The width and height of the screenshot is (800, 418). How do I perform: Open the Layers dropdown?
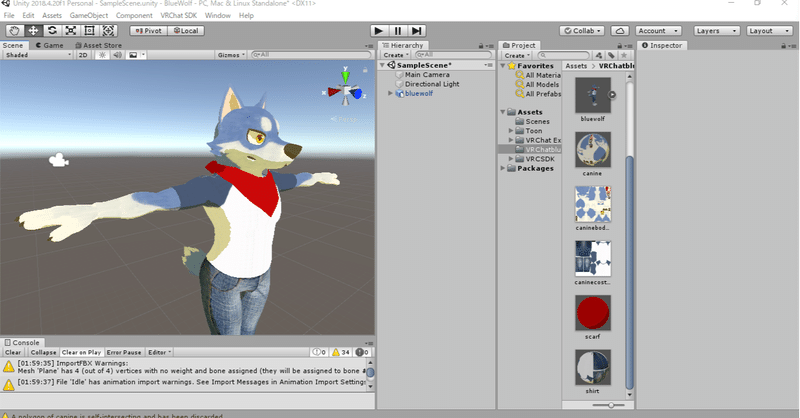pyautogui.click(x=716, y=31)
